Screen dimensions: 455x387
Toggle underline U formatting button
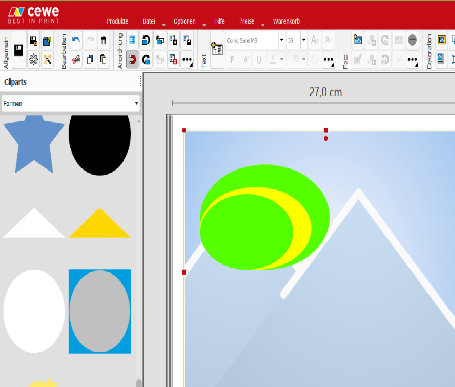[x=259, y=60]
